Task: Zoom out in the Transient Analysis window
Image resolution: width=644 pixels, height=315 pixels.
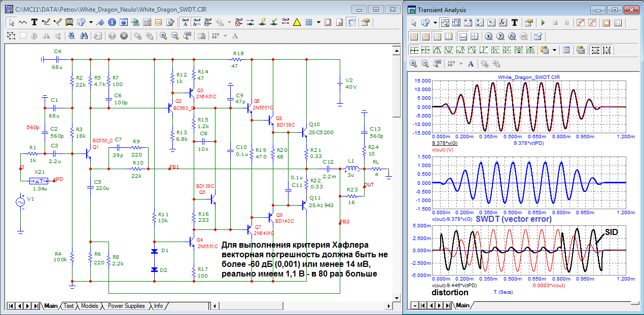Action: click(425, 63)
